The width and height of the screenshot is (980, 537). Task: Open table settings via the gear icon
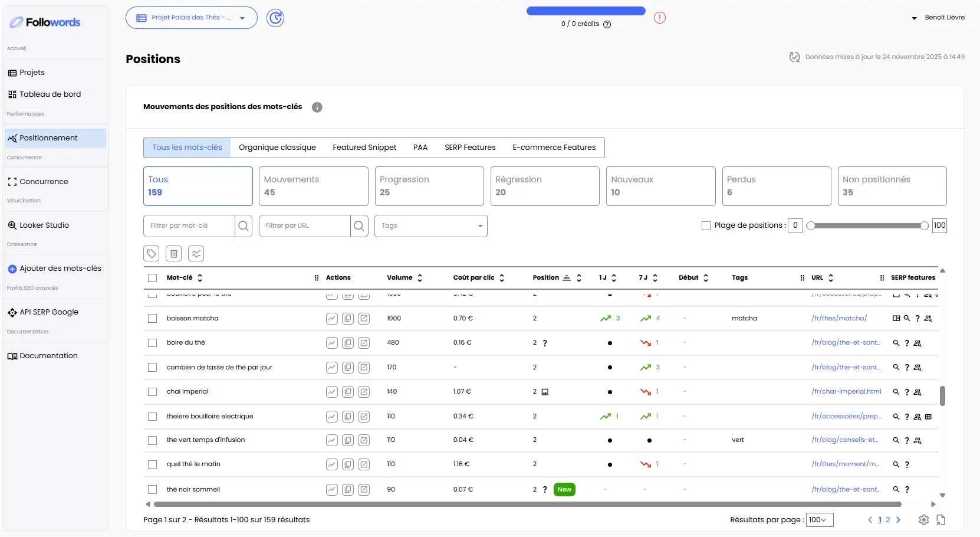(x=923, y=520)
